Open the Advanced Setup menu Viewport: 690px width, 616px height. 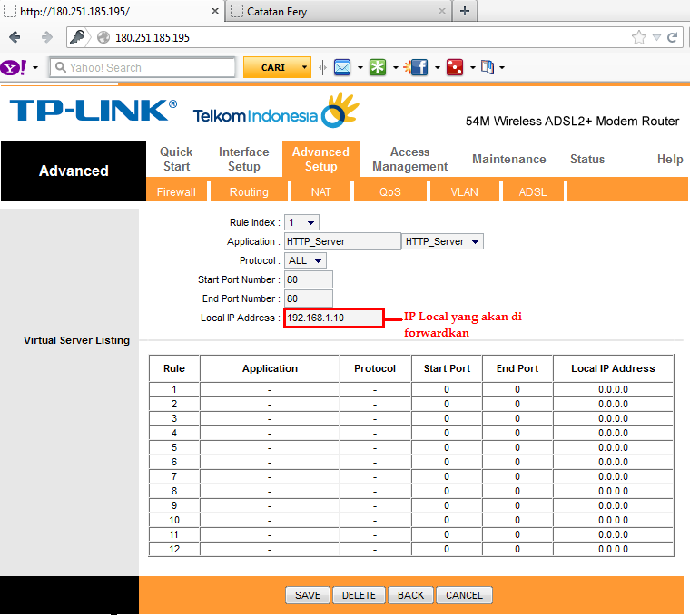(x=320, y=159)
